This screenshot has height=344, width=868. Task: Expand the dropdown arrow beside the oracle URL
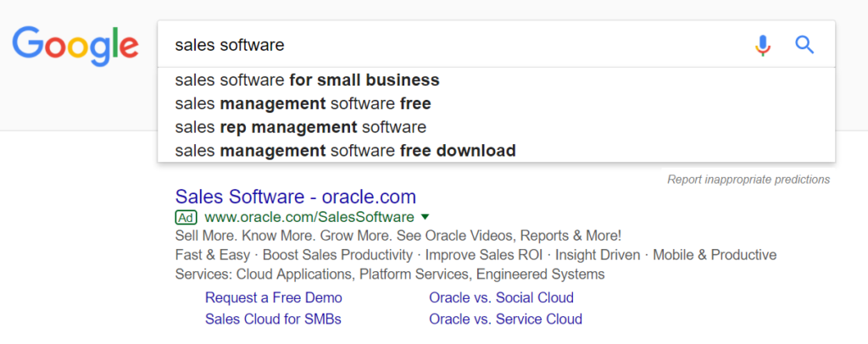[425, 217]
